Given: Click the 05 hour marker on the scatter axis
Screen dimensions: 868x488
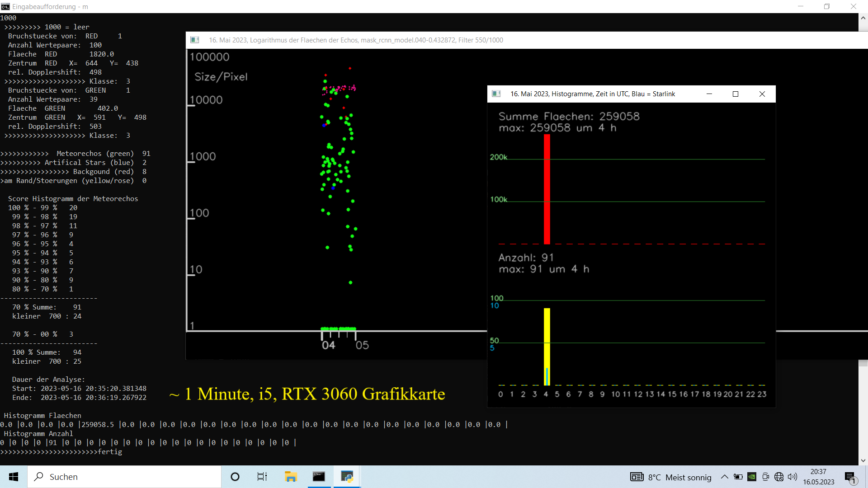Looking at the screenshot, I should tap(362, 345).
